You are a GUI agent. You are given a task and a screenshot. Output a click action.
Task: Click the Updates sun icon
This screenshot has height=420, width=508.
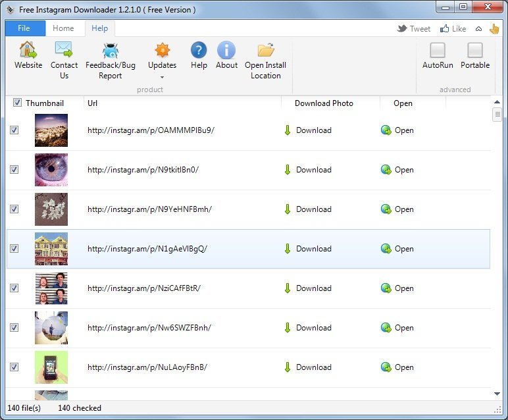[x=163, y=50]
